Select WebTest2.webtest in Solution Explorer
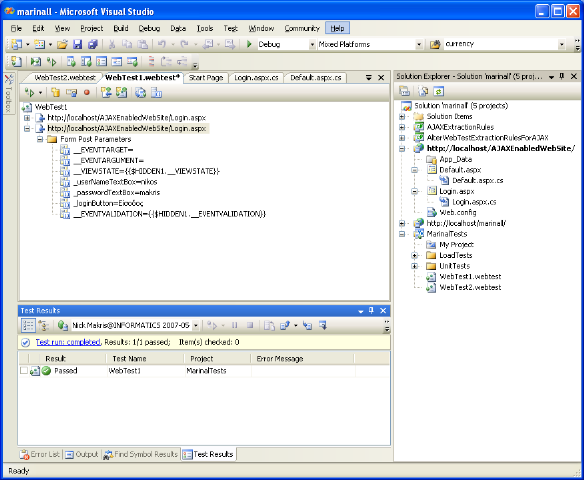Viewport: 584px width, 480px height. point(470,287)
